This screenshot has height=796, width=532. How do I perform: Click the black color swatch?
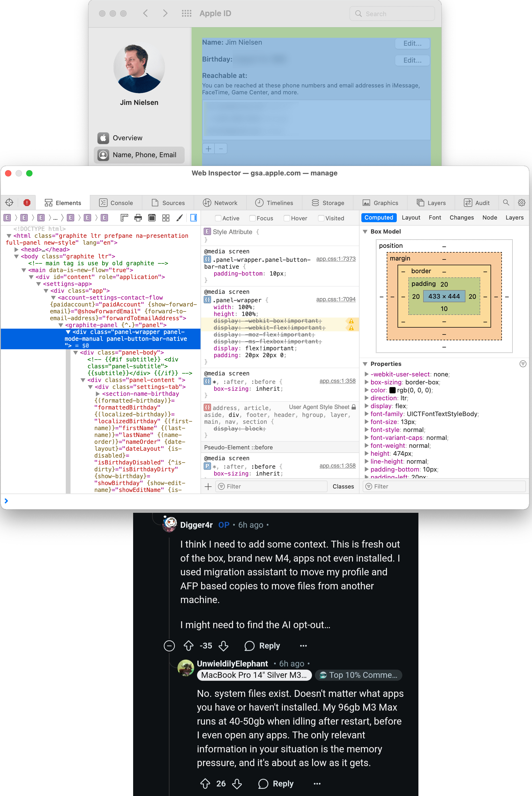coord(393,390)
